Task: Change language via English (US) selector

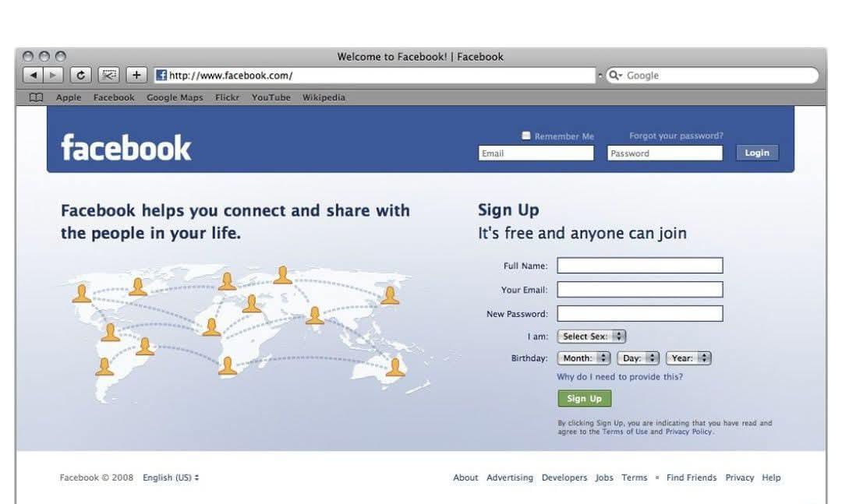Action: point(171,478)
